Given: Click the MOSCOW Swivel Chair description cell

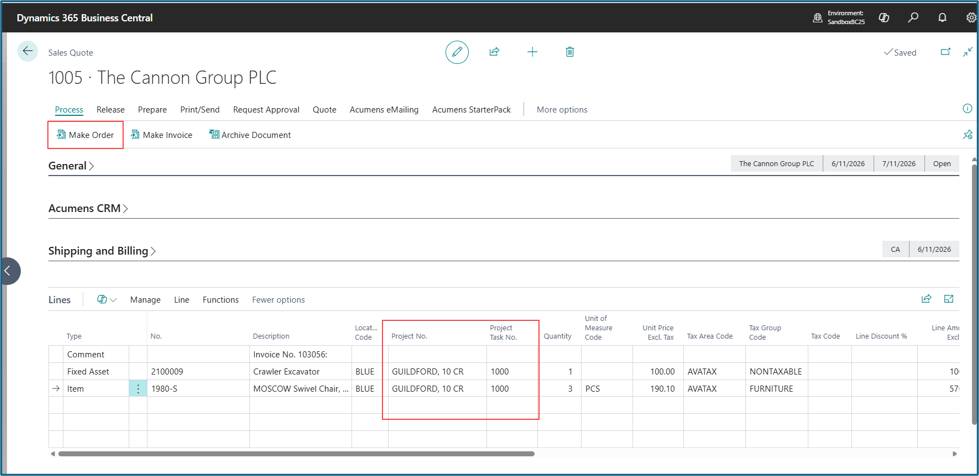Looking at the screenshot, I should (300, 389).
